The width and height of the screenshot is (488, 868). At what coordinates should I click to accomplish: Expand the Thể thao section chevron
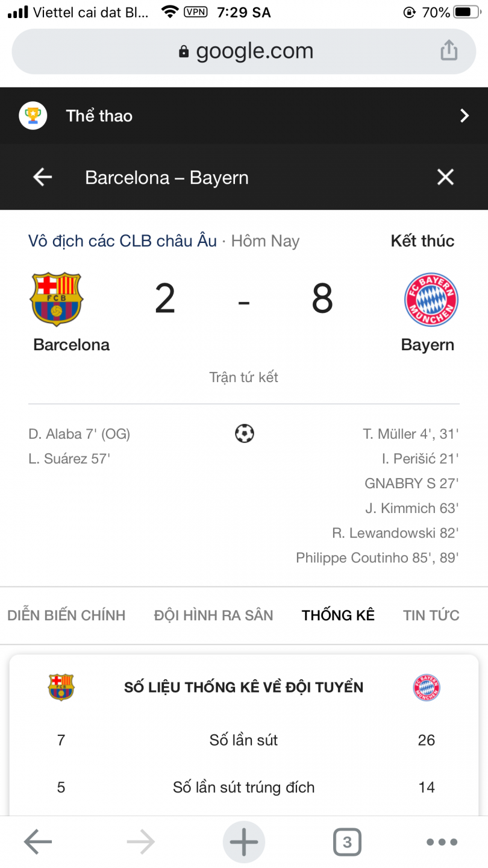tap(464, 116)
